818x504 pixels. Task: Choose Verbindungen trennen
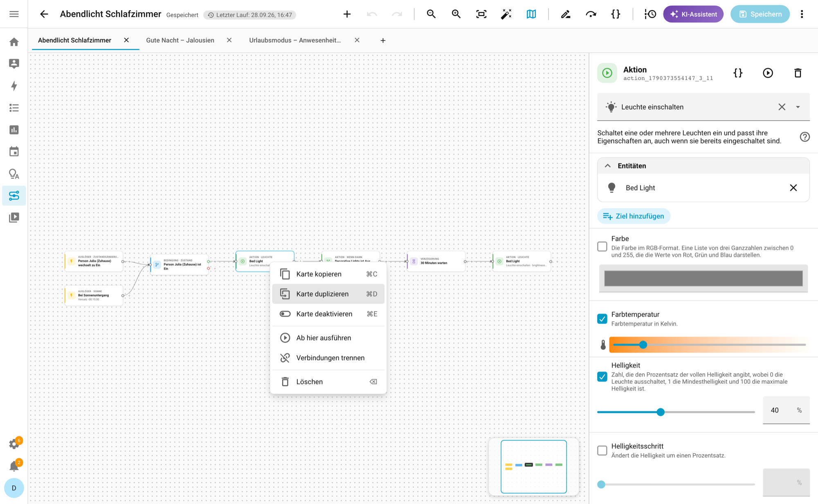[x=328, y=358]
